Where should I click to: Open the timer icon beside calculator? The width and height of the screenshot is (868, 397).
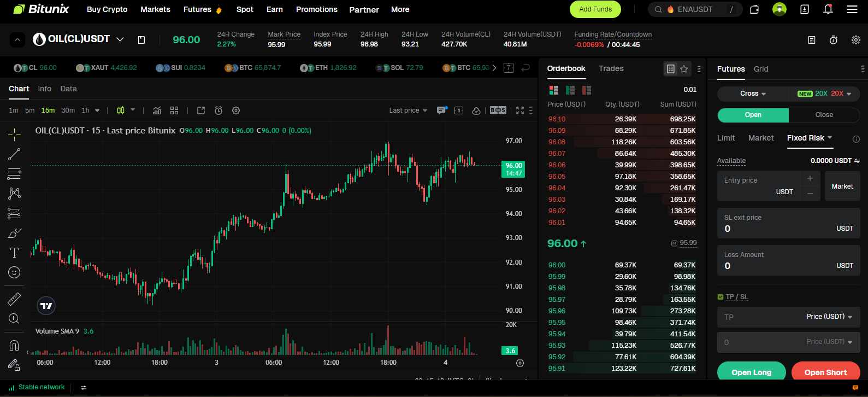(834, 40)
